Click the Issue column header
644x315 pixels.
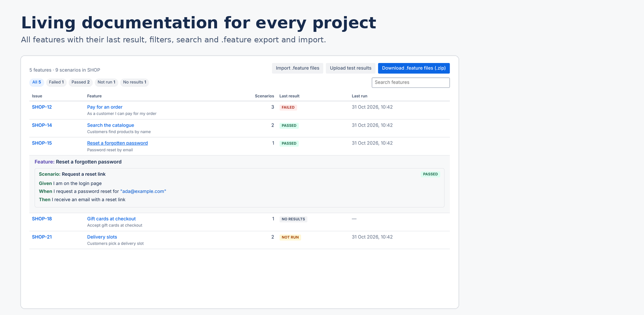pyautogui.click(x=37, y=96)
